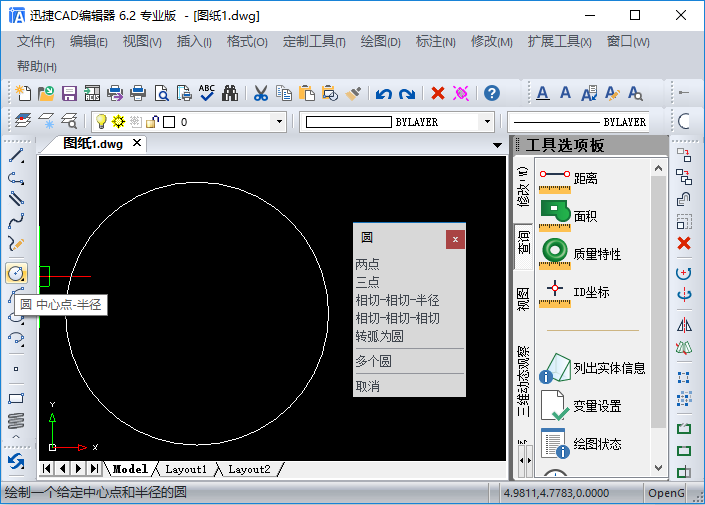
Task: Click the last layout tab navigation arrow
Action: 94,469
